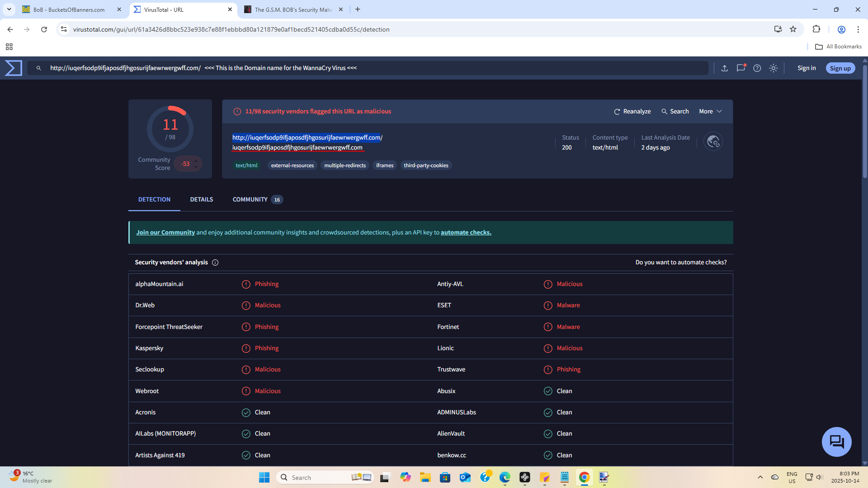The width and height of the screenshot is (868, 488).
Task: Click the red alert icon beside the 11/98 vendors message
Action: click(x=237, y=112)
